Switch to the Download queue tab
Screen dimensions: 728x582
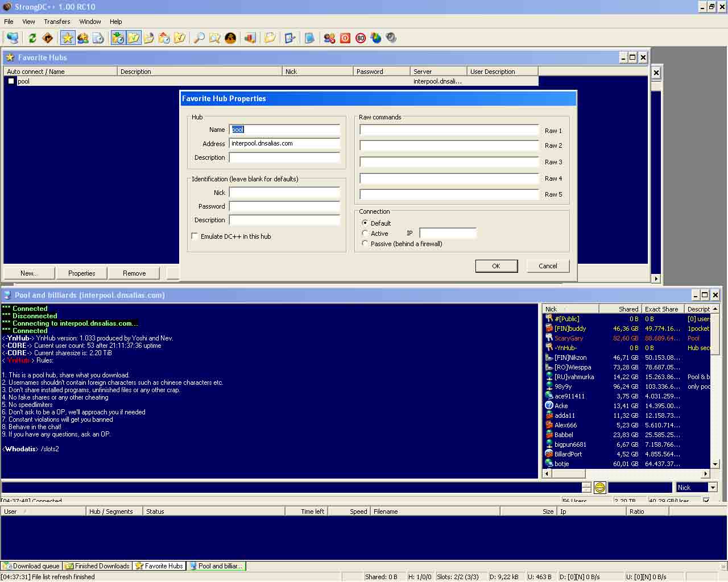(31, 566)
